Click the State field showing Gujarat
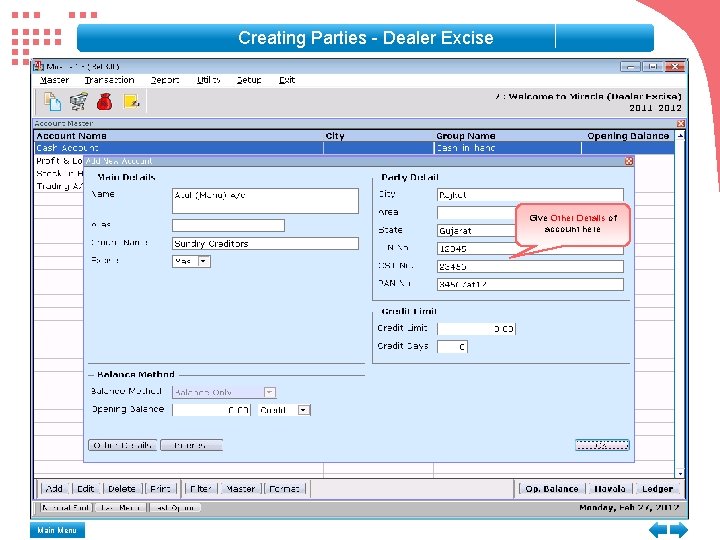 point(476,231)
